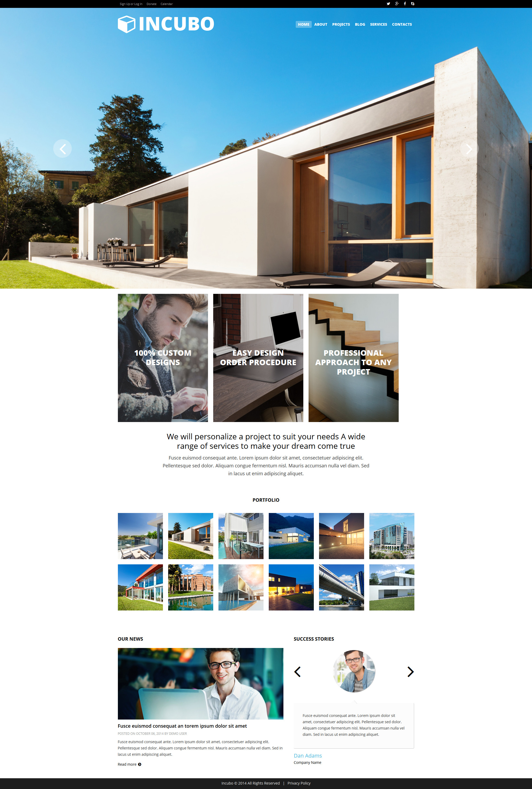Click the right carousel navigation arrow
The image size is (532, 789).
(468, 149)
